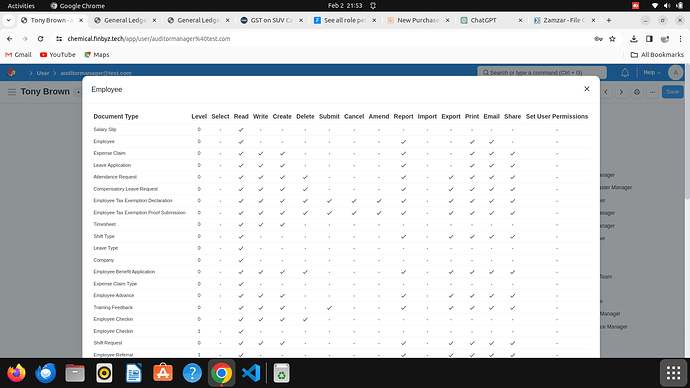Image resolution: width=690 pixels, height=388 pixels.
Task: Switch to the ChatGPT tab
Action: (483, 20)
